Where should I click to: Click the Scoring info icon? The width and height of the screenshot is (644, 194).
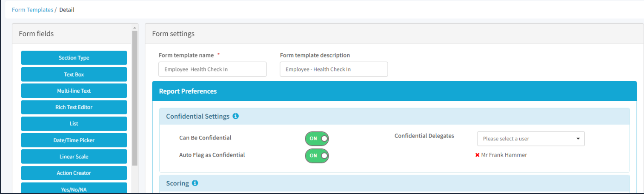click(x=195, y=183)
